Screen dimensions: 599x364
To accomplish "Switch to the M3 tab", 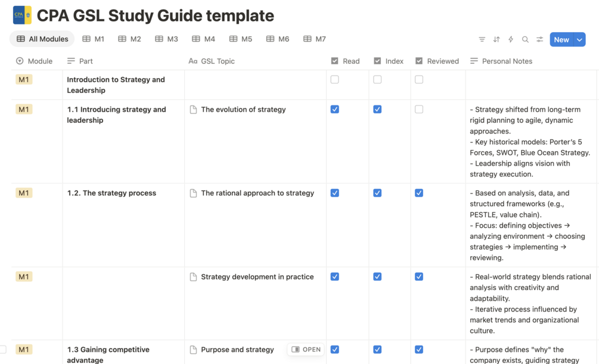I will 166,39.
